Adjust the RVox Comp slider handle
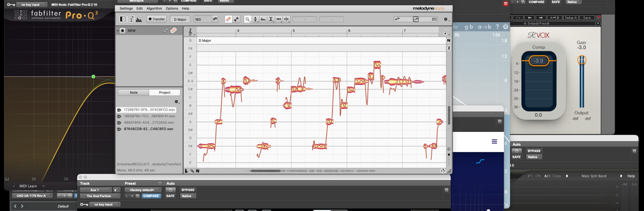 pos(539,61)
